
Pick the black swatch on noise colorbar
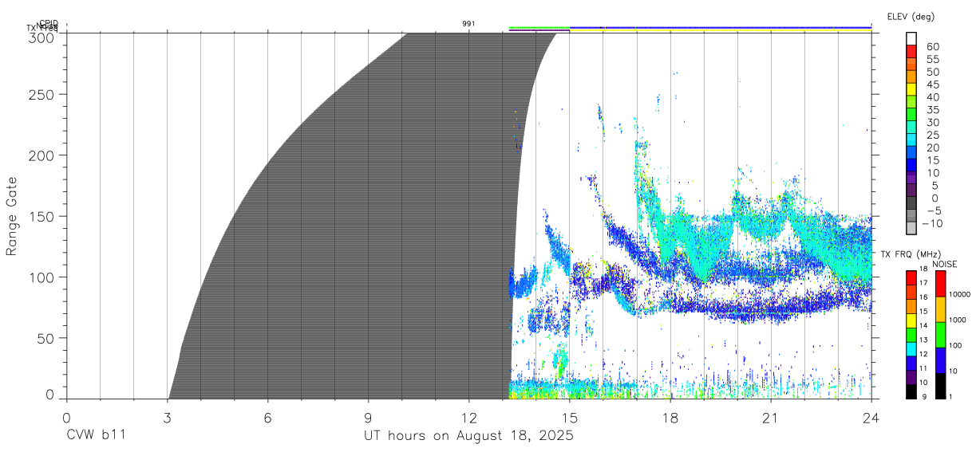(x=939, y=385)
